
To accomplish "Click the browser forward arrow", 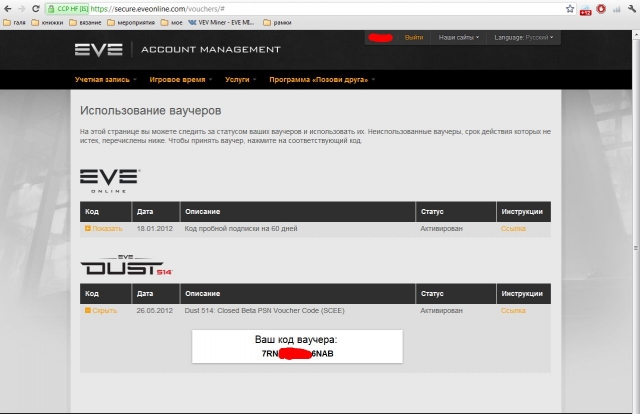I will (x=22, y=9).
